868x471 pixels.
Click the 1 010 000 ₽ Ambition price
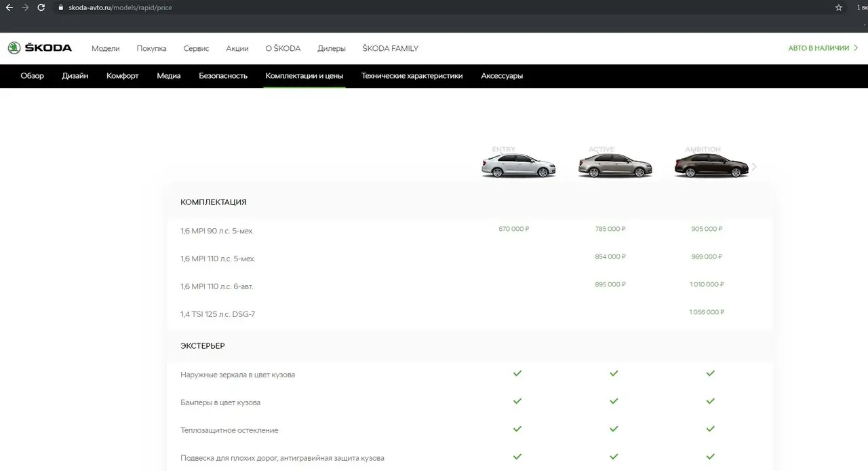707,285
